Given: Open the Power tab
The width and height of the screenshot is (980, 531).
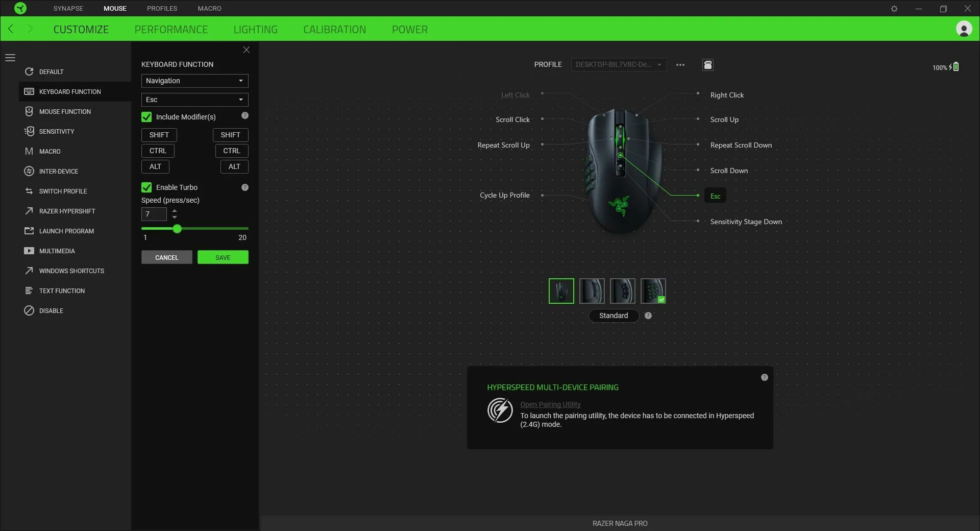Looking at the screenshot, I should tap(410, 30).
